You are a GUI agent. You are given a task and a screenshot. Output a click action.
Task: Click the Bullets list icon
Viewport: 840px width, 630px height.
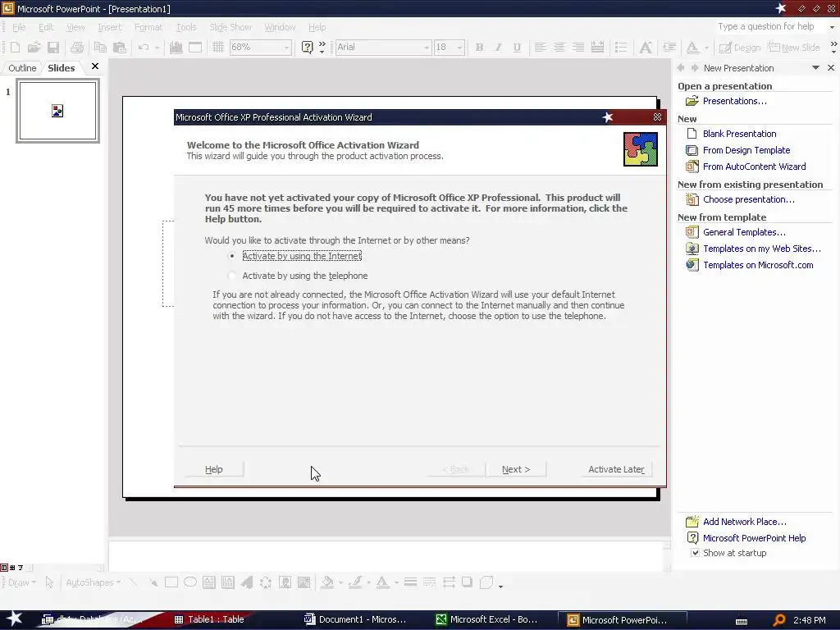point(621,47)
